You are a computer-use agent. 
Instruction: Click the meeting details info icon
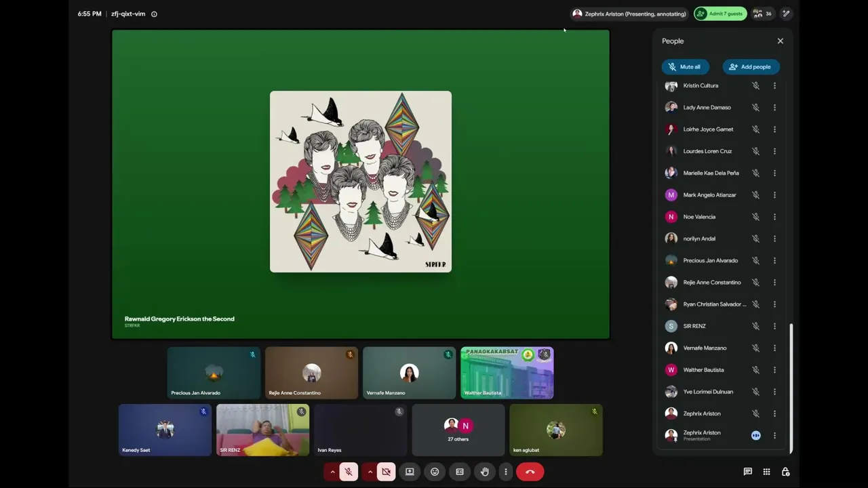154,14
